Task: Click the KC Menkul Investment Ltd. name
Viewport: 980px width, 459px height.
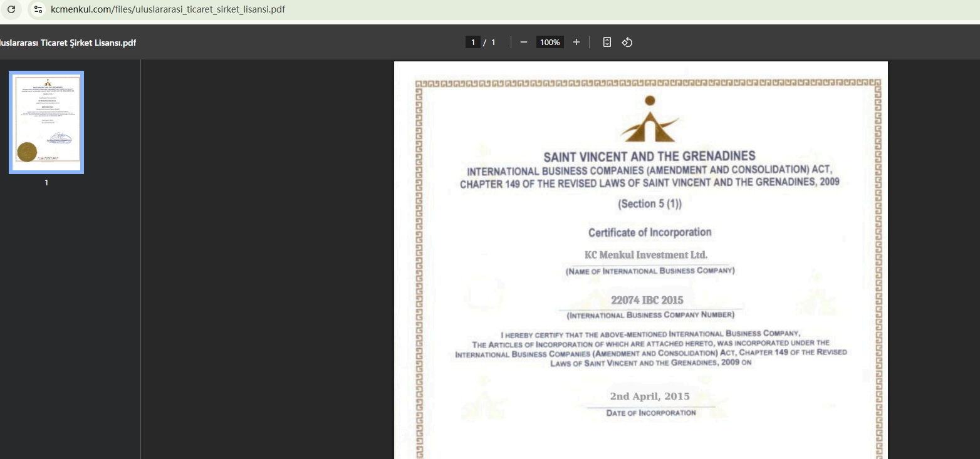Action: [x=645, y=255]
